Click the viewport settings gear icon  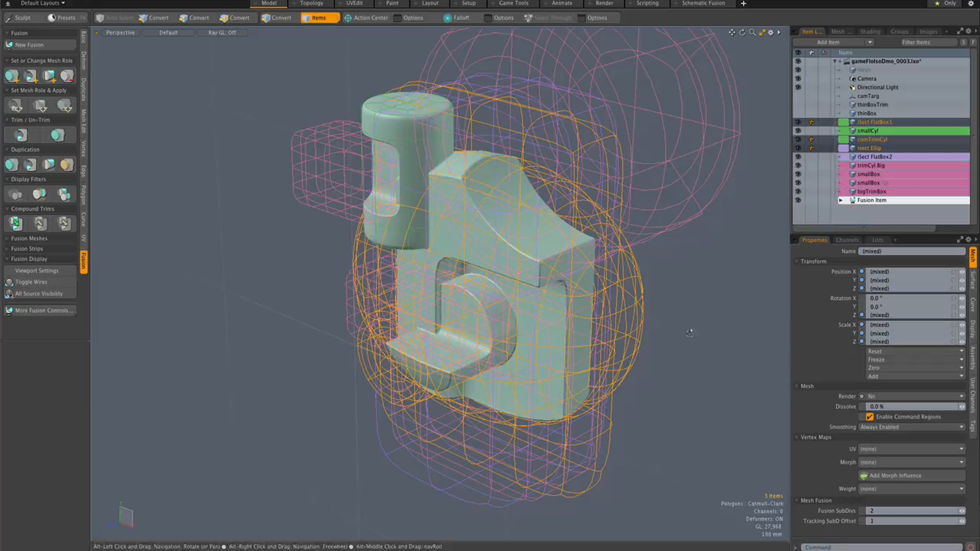click(x=771, y=33)
